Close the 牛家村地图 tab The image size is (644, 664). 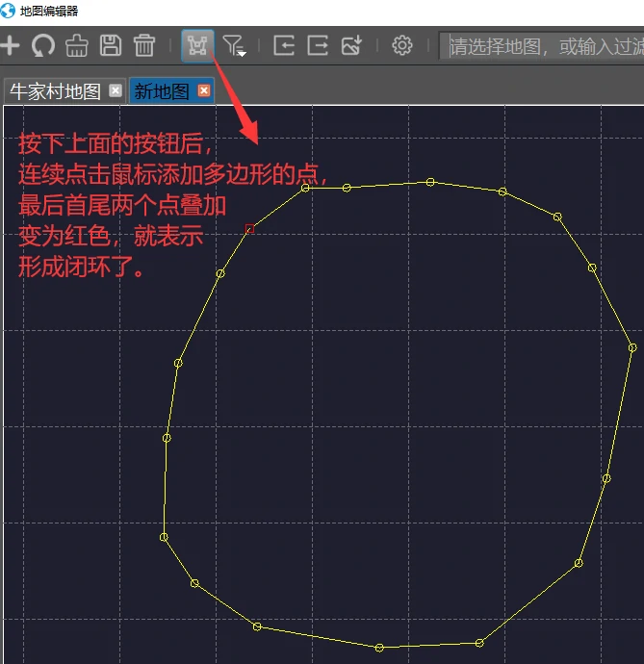(116, 90)
